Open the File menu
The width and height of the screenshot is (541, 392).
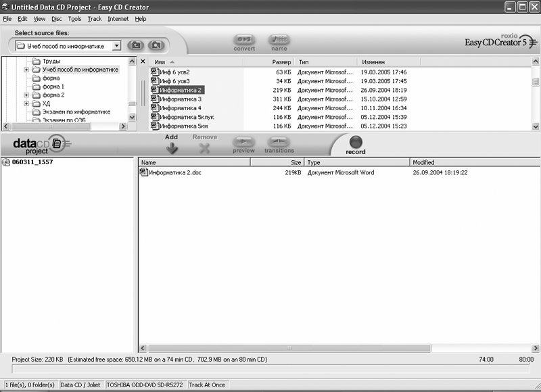(x=7, y=19)
